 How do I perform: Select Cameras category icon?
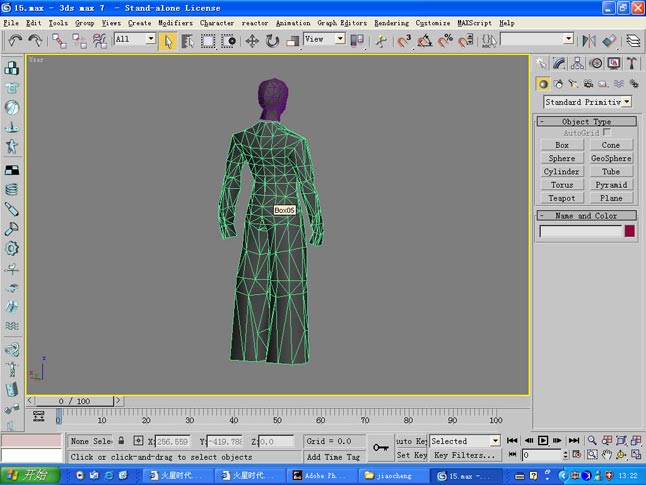coord(588,84)
